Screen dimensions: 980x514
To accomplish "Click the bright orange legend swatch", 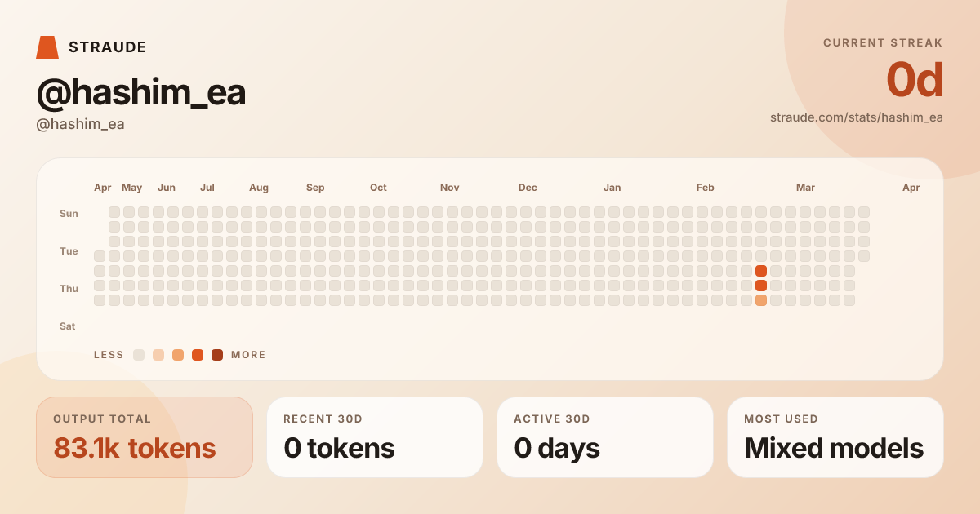I will [x=198, y=355].
